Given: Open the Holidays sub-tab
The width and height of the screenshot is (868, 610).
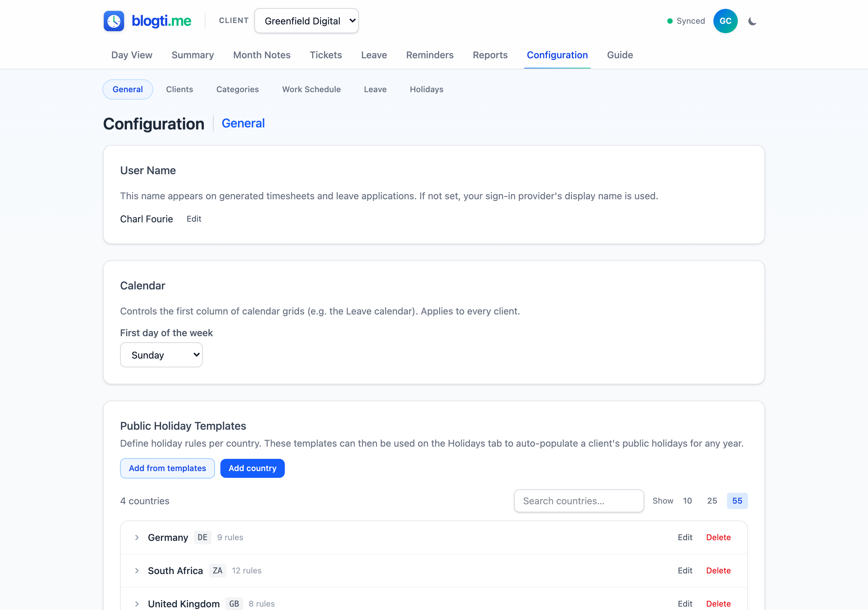Looking at the screenshot, I should (427, 89).
